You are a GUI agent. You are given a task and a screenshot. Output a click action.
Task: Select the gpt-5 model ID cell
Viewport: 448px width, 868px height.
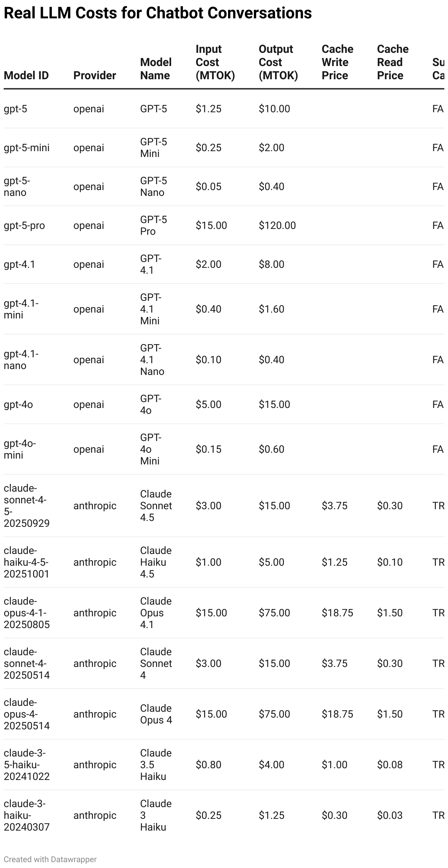[x=15, y=109]
